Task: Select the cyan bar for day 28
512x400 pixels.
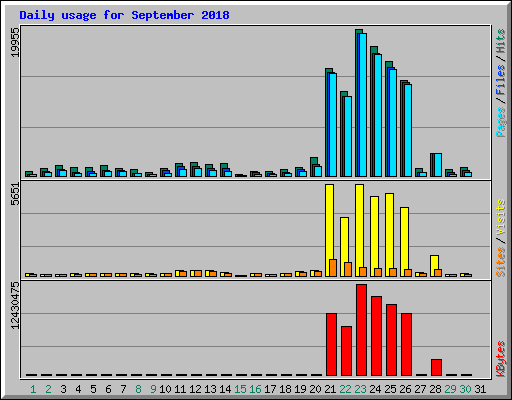Action: coord(438,165)
